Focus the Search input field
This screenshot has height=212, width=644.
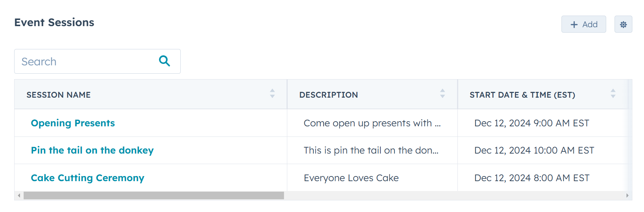[85, 61]
